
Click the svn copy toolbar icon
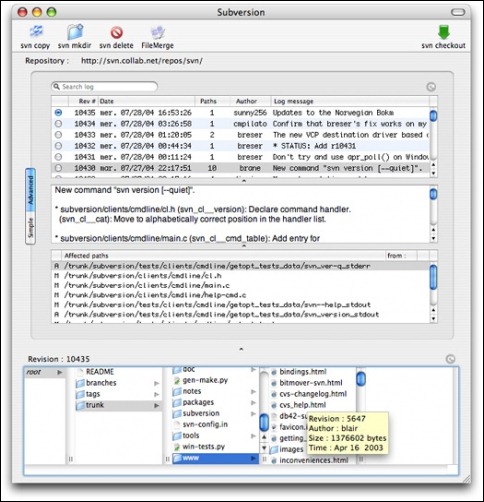[x=36, y=32]
